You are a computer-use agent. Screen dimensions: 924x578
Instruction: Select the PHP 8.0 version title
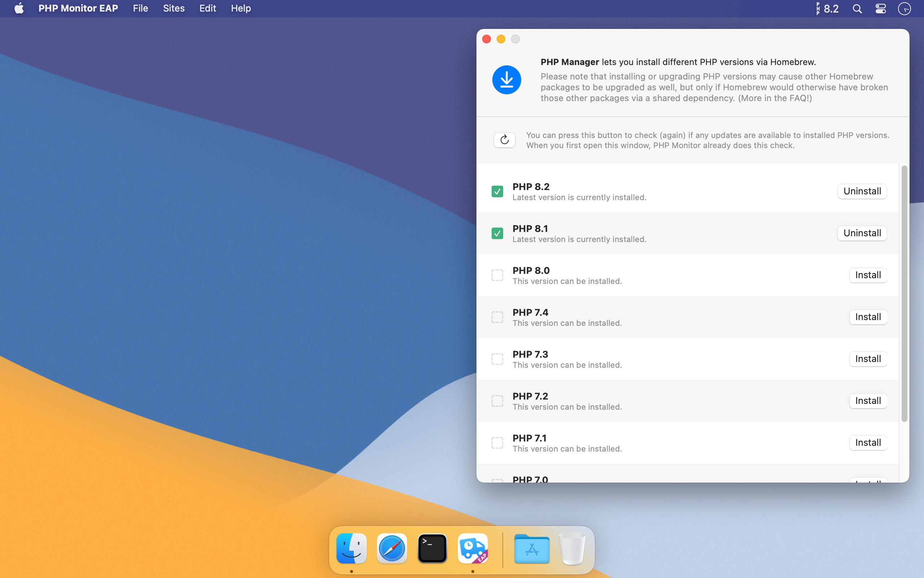[x=531, y=271]
